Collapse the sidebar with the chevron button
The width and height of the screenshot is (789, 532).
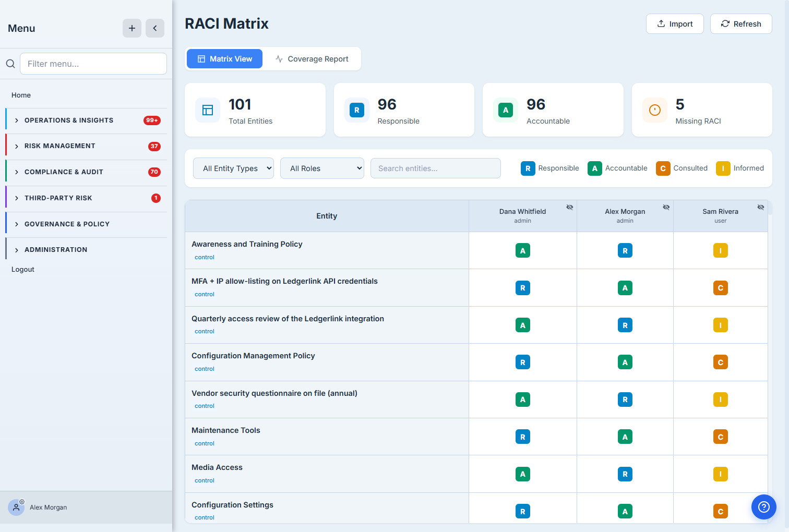155,28
